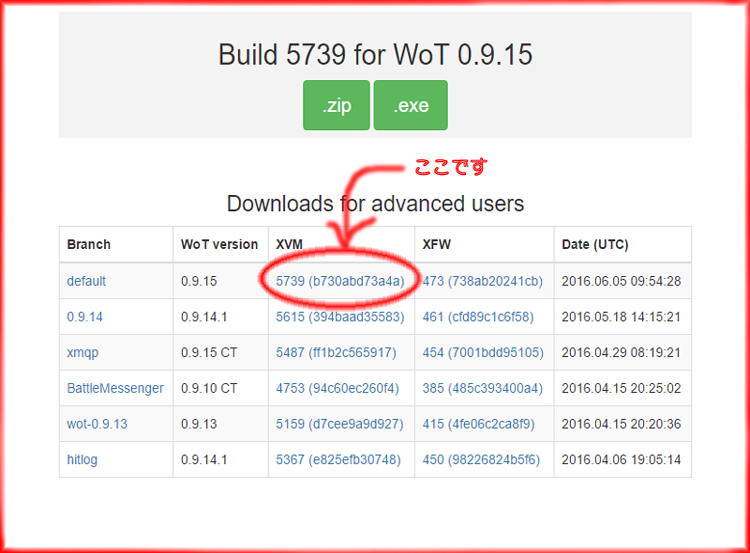Click XFW build 473 (738ab20241cb)
Viewport: 750px width, 553px height.
point(483,281)
